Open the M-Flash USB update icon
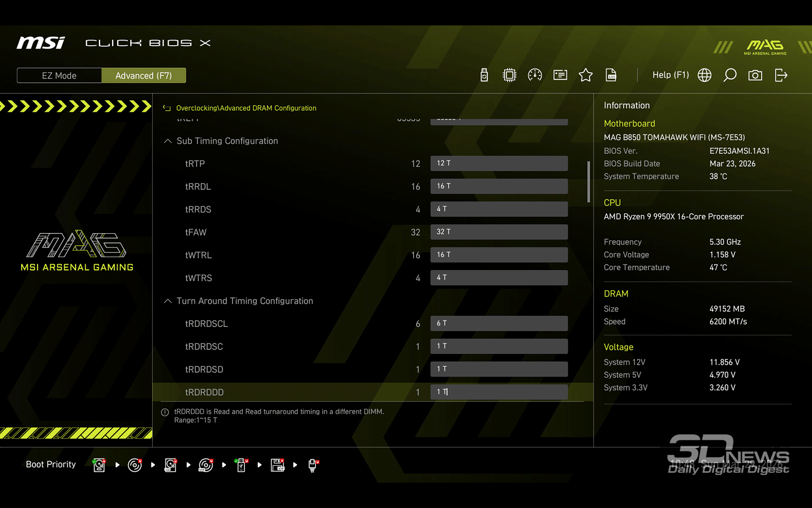 pos(484,75)
